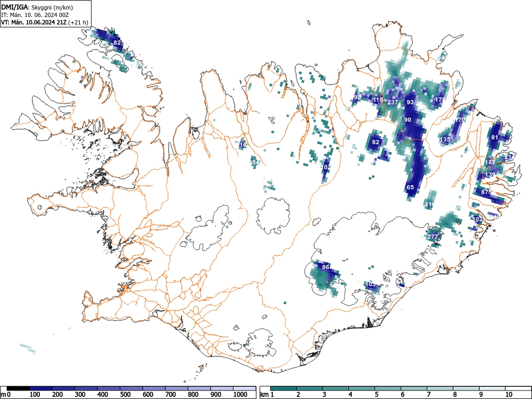Click the "118" visibility value on the map
The width and height of the screenshot is (532, 399).
378,99
